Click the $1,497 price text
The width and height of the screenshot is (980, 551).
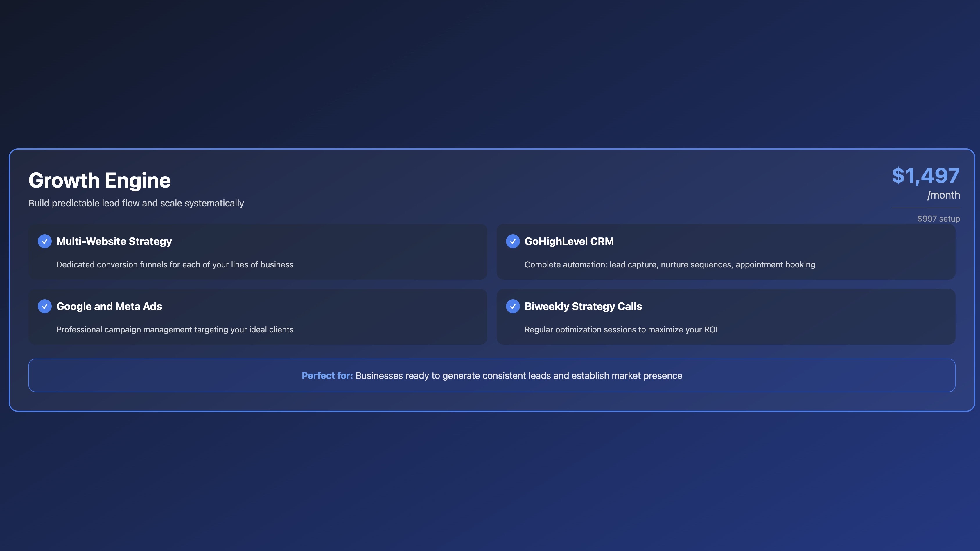click(x=926, y=176)
